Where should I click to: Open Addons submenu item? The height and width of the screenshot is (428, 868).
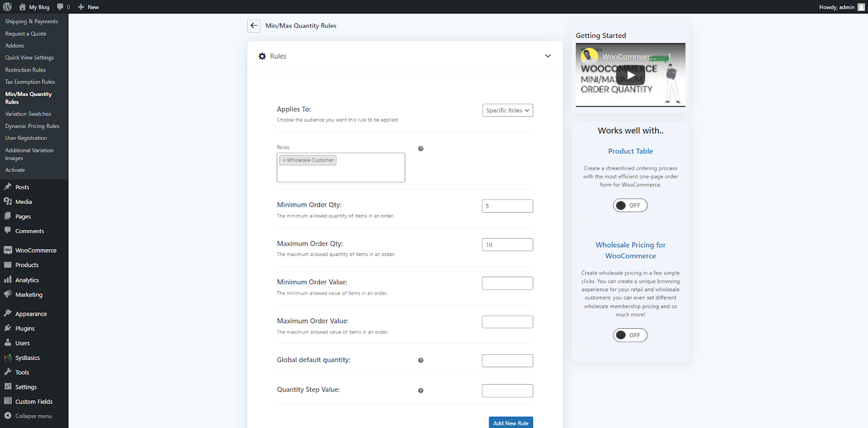(15, 46)
